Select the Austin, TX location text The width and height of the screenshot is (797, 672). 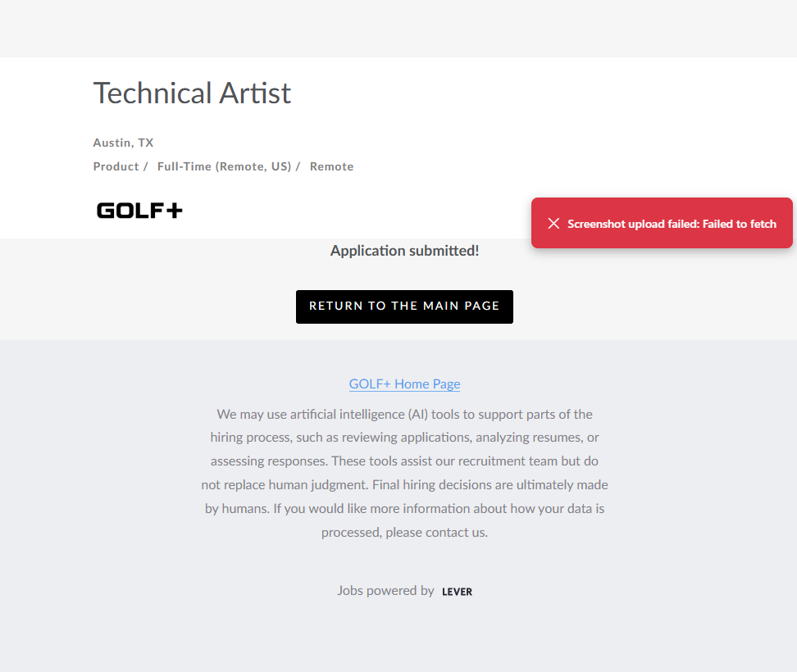click(123, 143)
